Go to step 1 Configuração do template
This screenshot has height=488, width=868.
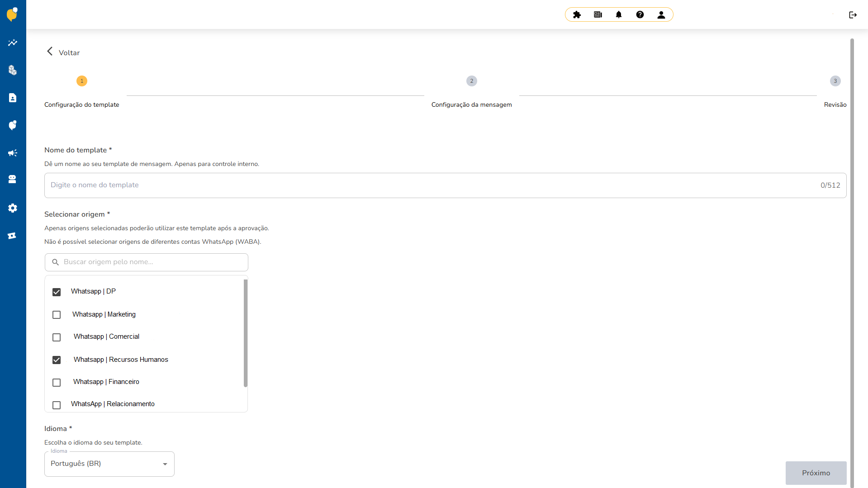pyautogui.click(x=82, y=81)
